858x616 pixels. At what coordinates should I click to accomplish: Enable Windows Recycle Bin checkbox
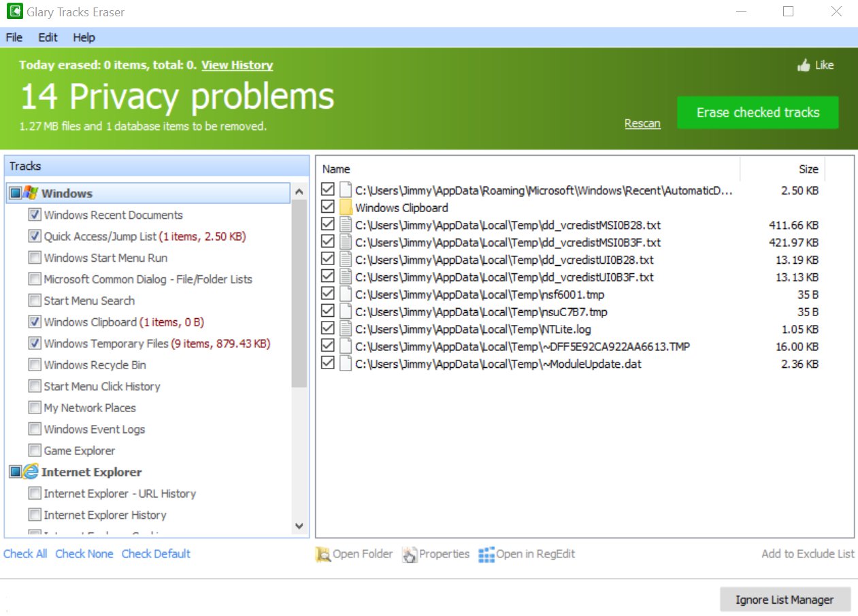click(x=34, y=365)
